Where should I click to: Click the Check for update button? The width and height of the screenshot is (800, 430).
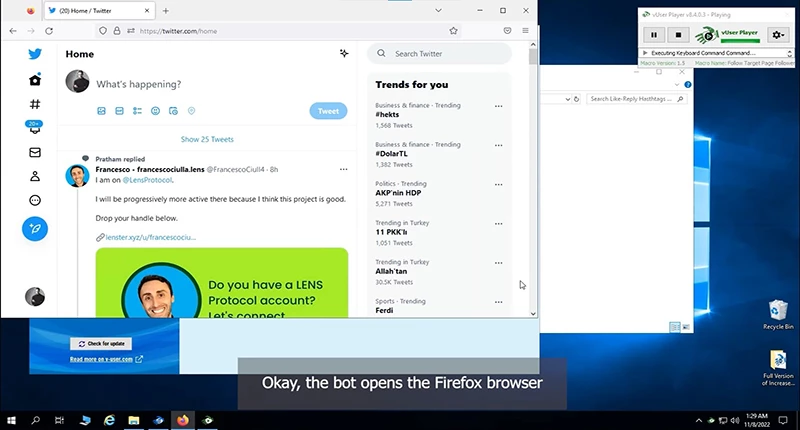pos(101,344)
